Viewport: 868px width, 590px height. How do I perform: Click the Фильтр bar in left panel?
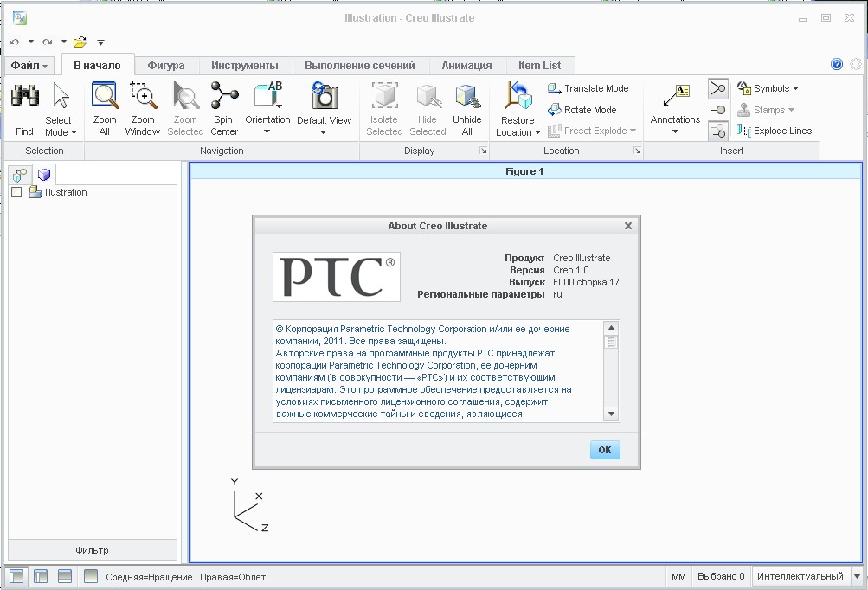pos(93,550)
